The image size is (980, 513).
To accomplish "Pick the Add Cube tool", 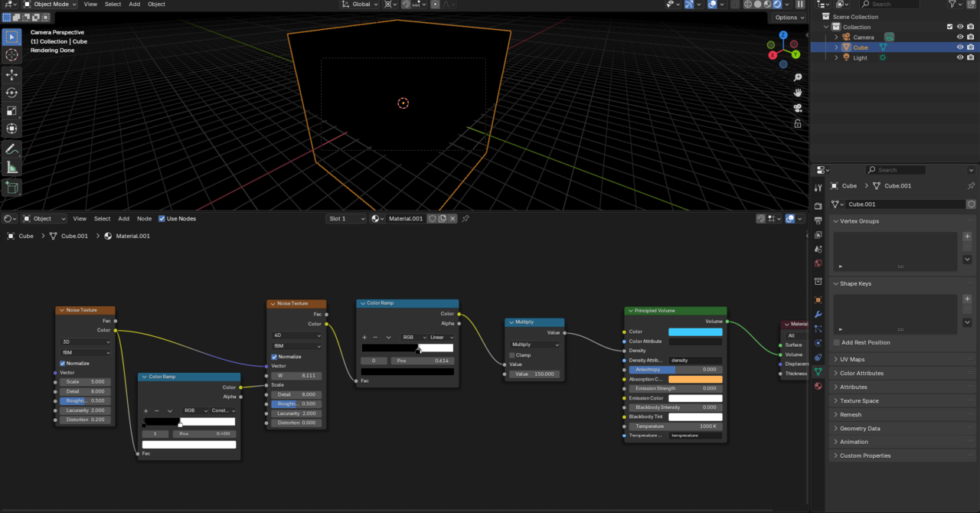I will click(x=11, y=188).
